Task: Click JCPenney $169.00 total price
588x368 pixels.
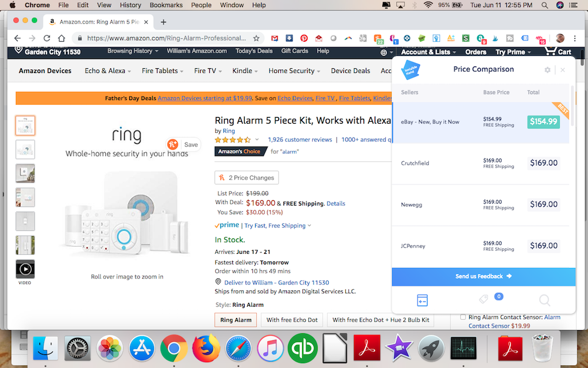Action: (543, 246)
